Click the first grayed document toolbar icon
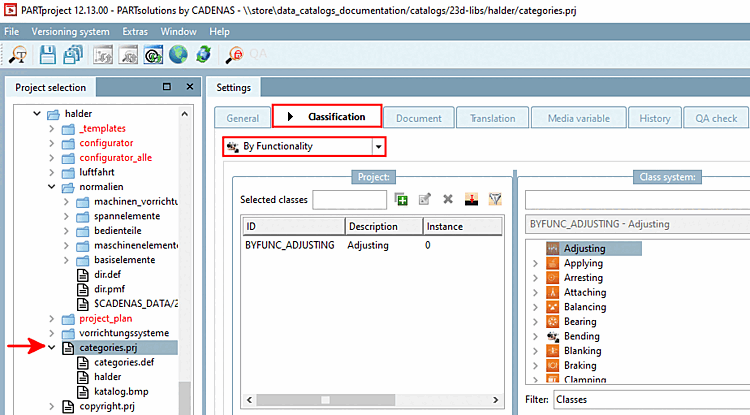Viewport: 750px width, 415px height. (x=103, y=55)
